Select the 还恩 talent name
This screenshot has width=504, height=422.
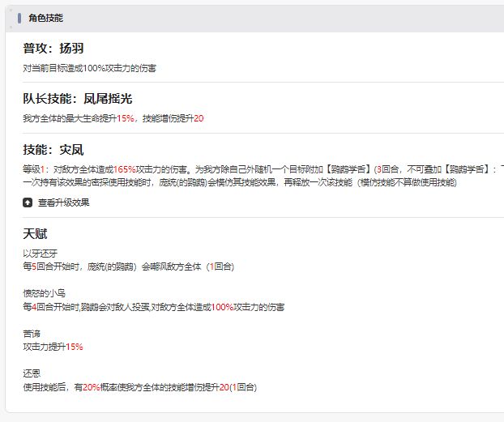32,373
